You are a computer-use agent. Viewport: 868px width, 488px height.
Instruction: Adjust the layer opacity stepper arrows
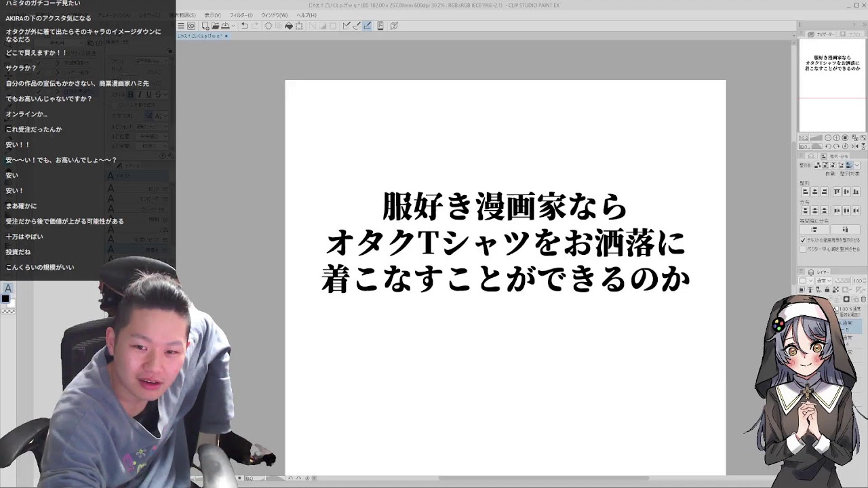tap(864, 281)
